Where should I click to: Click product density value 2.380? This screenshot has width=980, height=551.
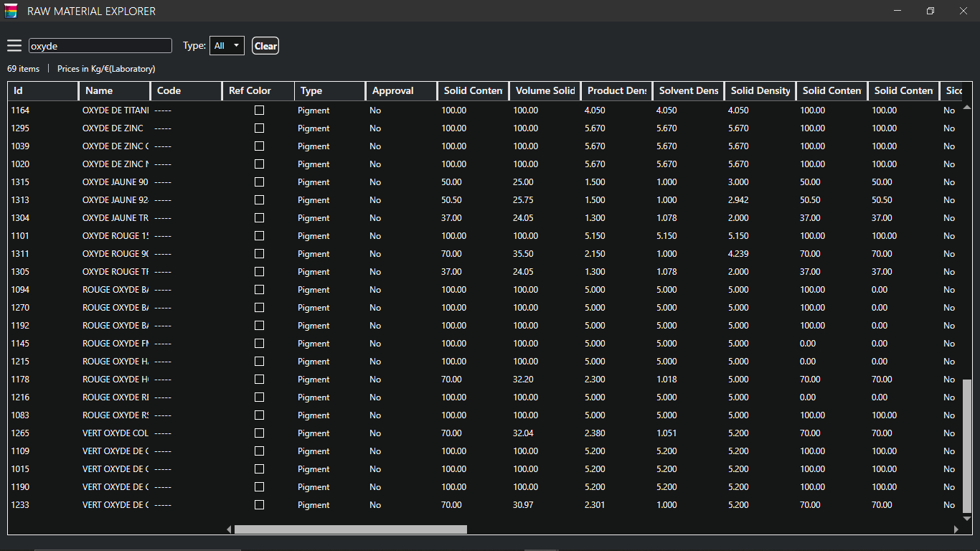595,433
